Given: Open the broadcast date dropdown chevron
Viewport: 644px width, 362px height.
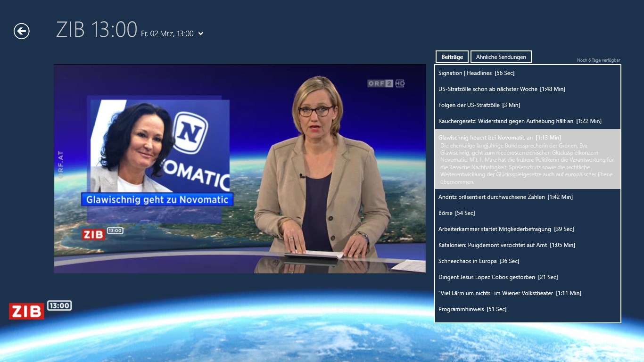Looking at the screenshot, I should click(x=201, y=33).
